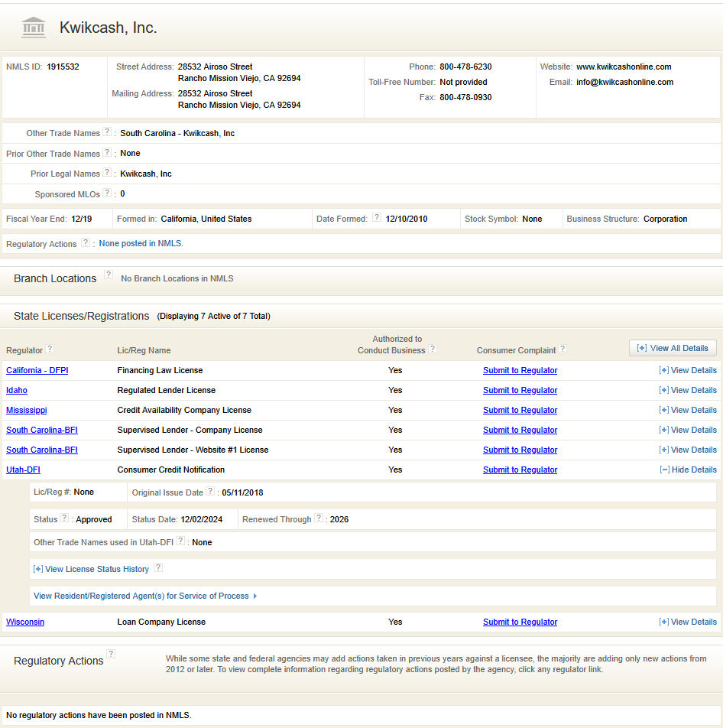
Task: Expand View Details for Wisconsin license
Action: pyautogui.click(x=687, y=622)
